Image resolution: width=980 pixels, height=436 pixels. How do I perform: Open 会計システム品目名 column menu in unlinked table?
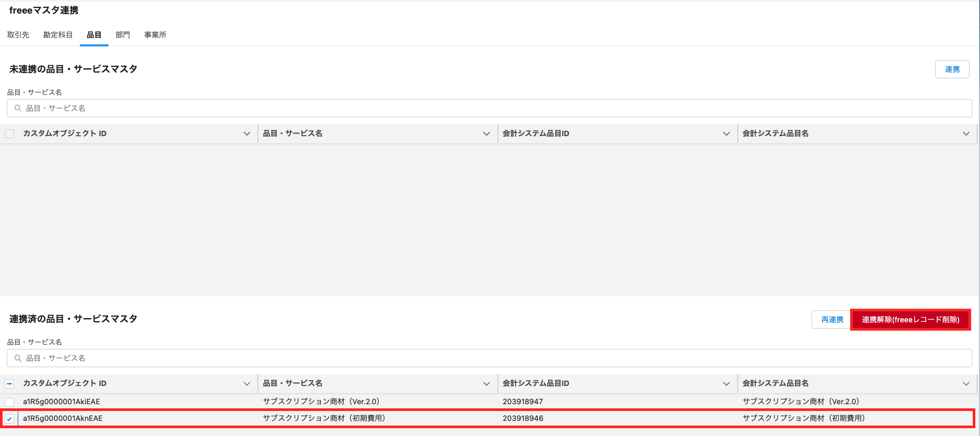[966, 134]
